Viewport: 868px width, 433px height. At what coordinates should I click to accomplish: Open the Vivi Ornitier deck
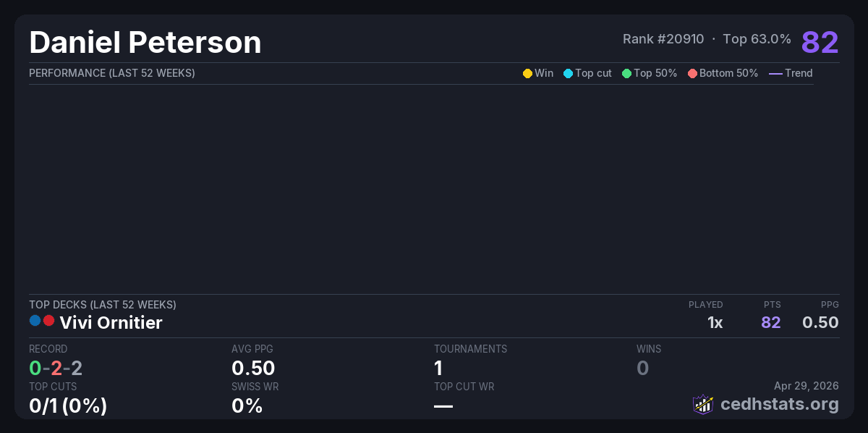pos(111,323)
